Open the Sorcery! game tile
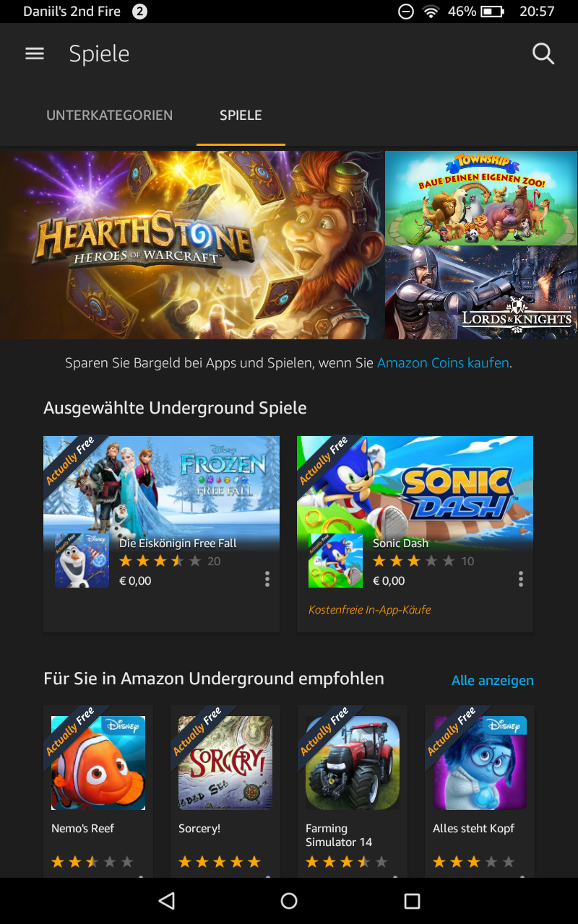 pyautogui.click(x=225, y=792)
